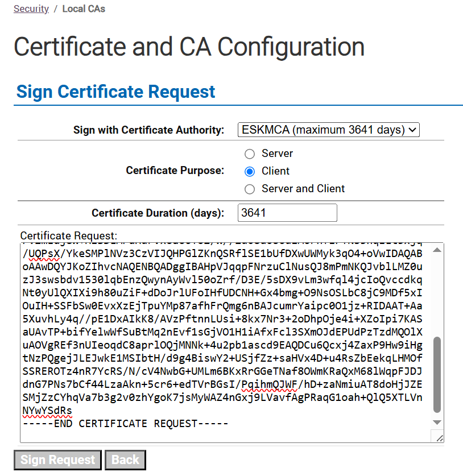Click the Certificate Duration days field
The height and width of the screenshot is (476, 463).
pos(287,213)
